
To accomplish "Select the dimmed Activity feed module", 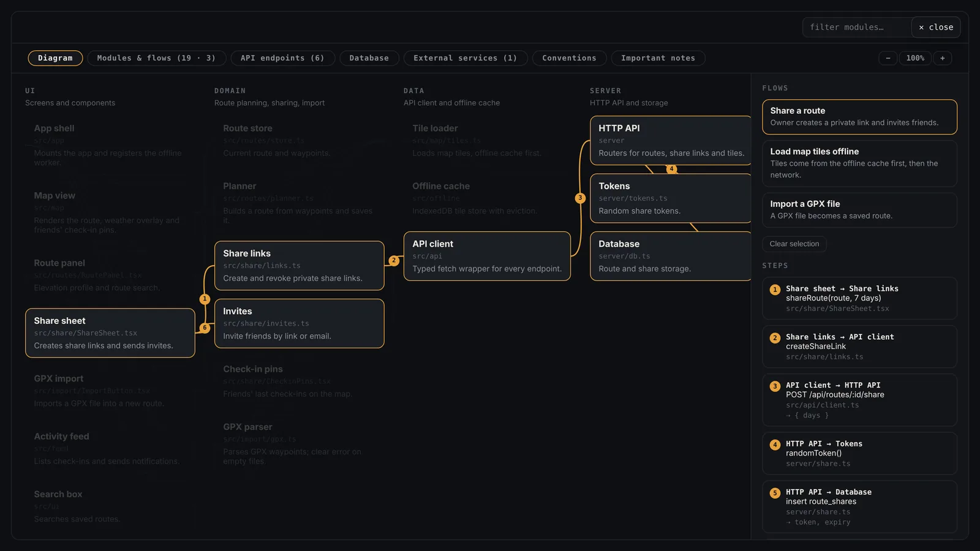I will [x=110, y=449].
